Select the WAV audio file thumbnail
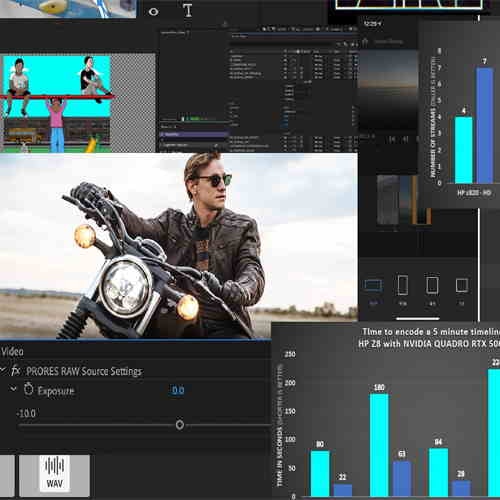 click(54, 475)
